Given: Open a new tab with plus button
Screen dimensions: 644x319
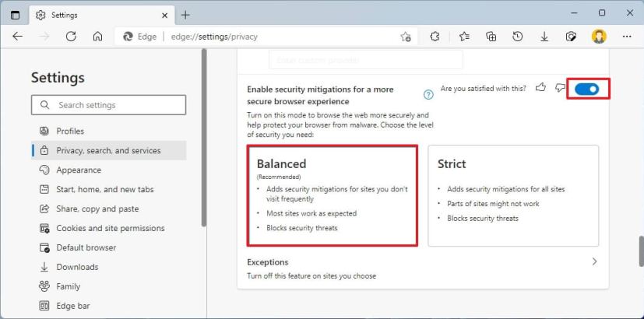Looking at the screenshot, I should [185, 16].
